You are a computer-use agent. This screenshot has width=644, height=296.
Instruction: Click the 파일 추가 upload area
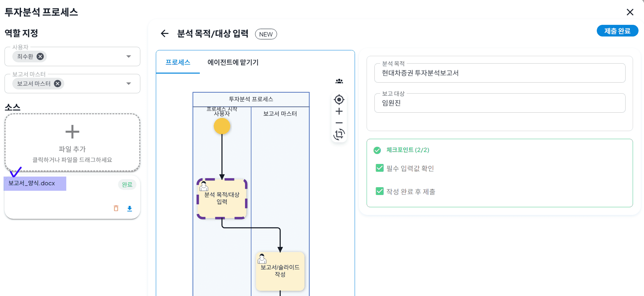pos(72,143)
